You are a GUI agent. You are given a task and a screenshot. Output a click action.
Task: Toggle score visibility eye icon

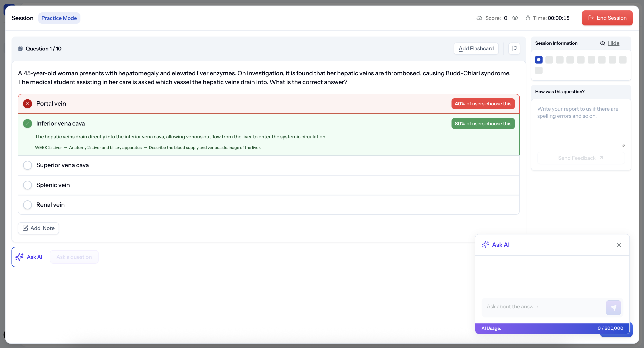point(515,18)
